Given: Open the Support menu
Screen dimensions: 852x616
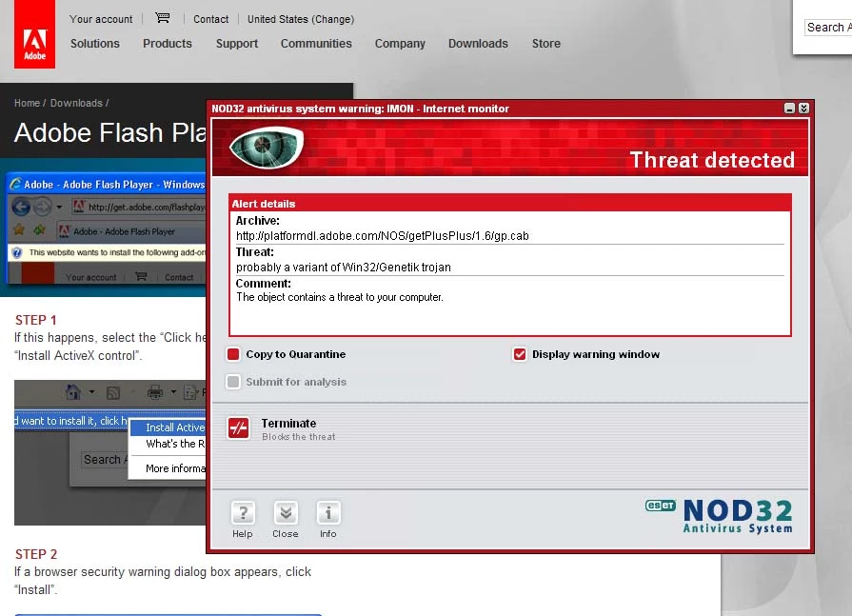Looking at the screenshot, I should (237, 44).
